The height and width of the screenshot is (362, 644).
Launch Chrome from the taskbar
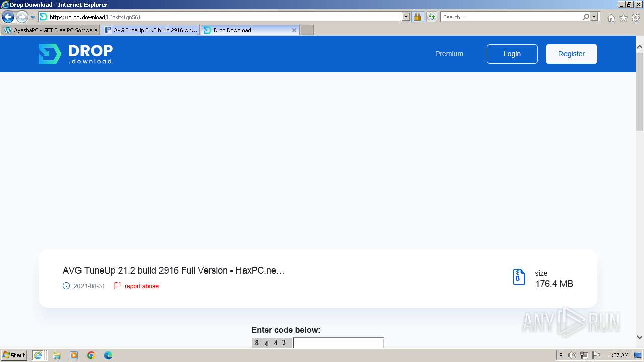click(x=91, y=355)
